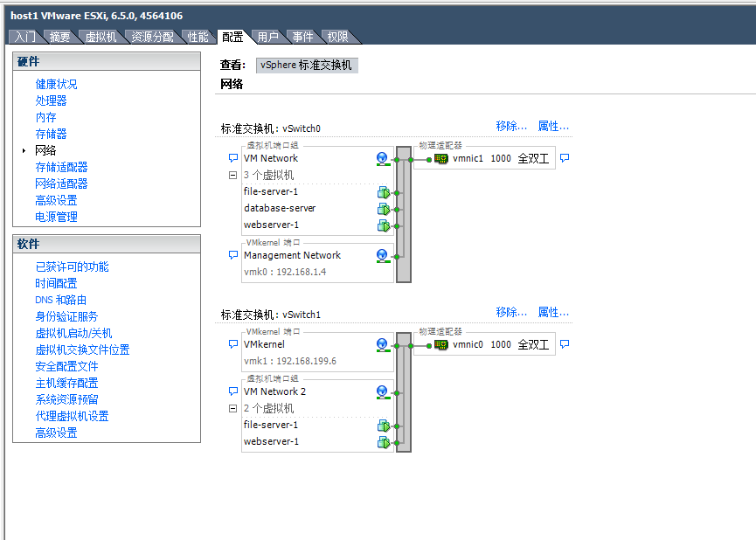Open 存储器 in the hardware list
The width and height of the screenshot is (756, 540).
tap(51, 134)
